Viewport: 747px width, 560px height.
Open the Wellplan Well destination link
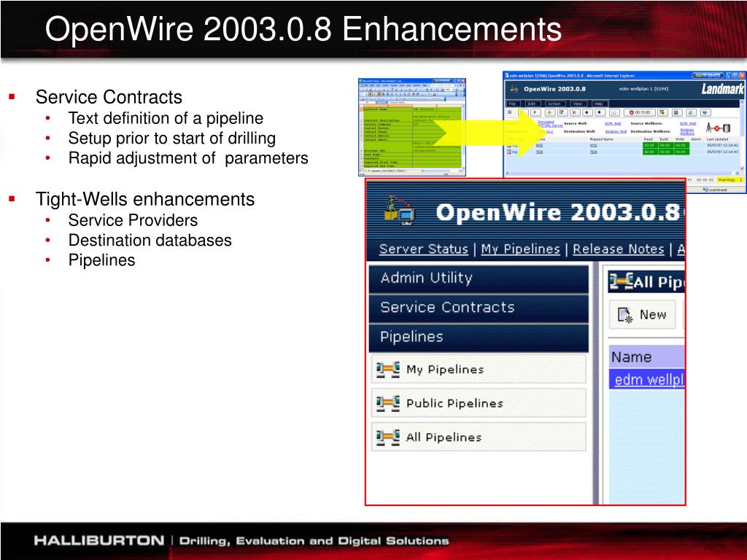click(x=616, y=131)
